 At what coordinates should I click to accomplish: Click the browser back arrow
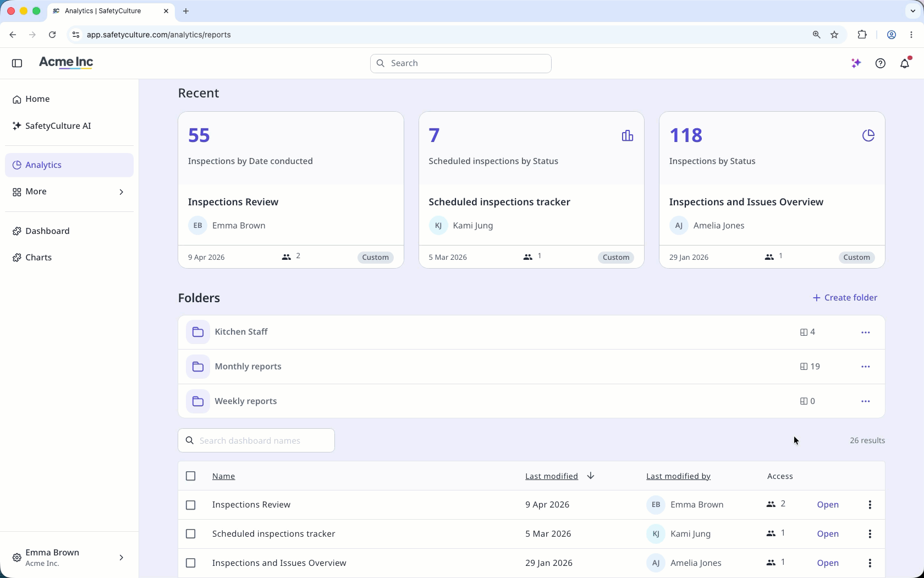tap(13, 35)
